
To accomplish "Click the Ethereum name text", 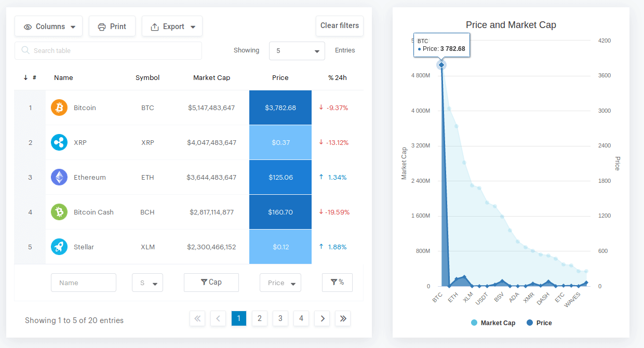I will [90, 177].
